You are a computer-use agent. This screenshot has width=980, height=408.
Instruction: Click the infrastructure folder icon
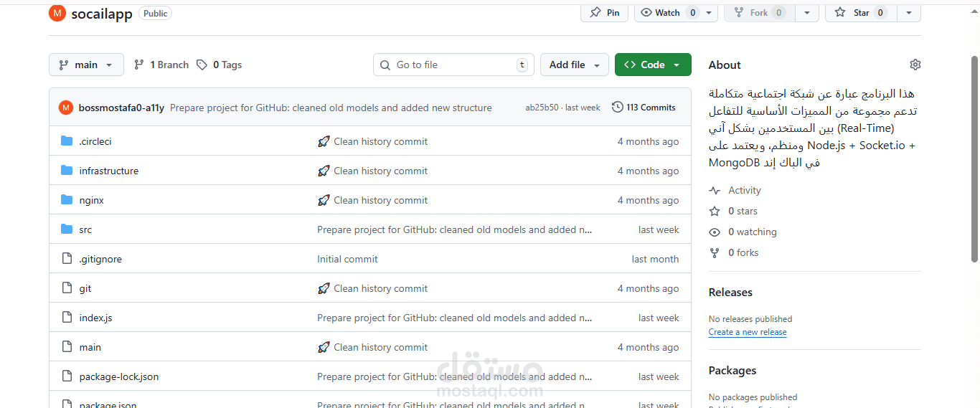click(x=67, y=171)
